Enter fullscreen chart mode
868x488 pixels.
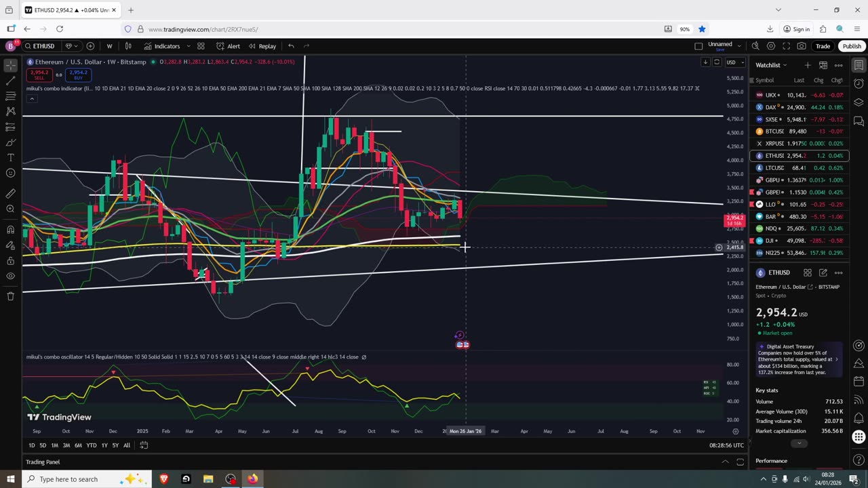click(x=787, y=46)
